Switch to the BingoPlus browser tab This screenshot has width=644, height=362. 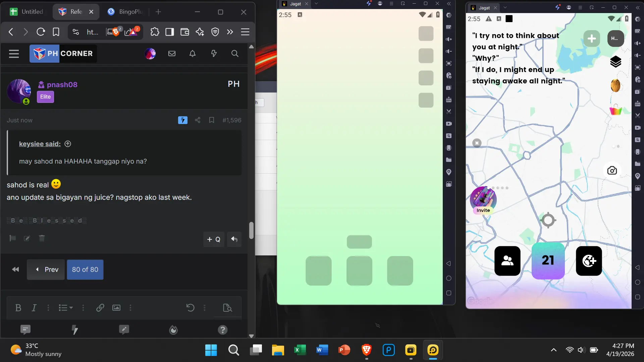[x=125, y=12]
